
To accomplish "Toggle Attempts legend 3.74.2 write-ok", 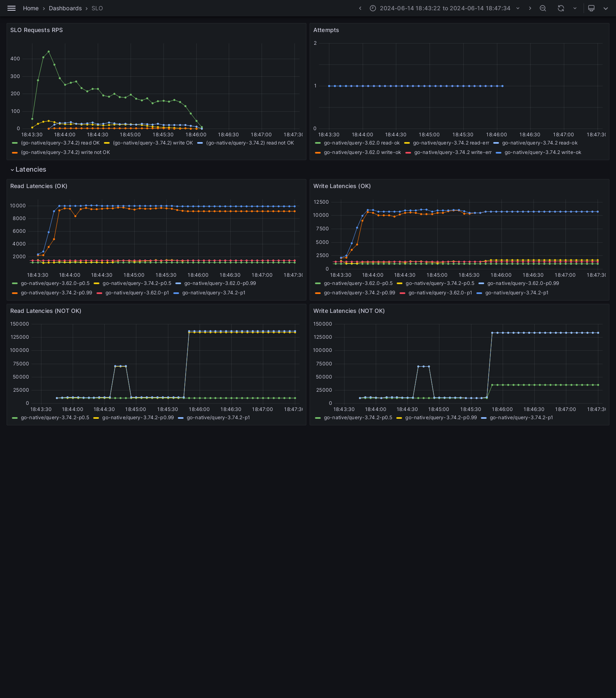I will [543, 152].
